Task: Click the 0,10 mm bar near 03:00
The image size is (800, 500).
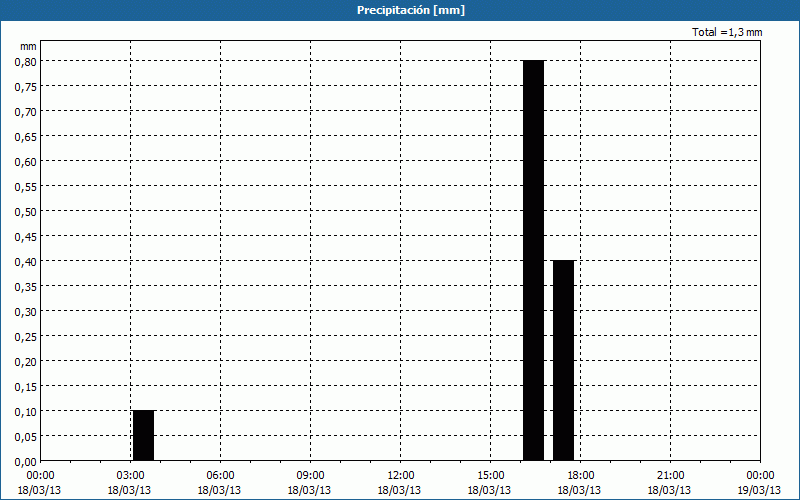Action: pos(143,435)
